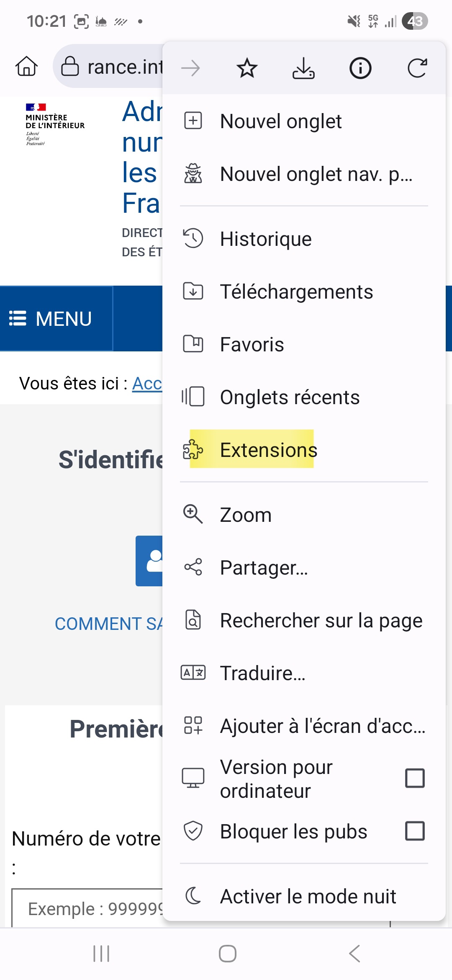Reload the page with refresh icon
Screen dimensions: 452x980
pos(417,68)
